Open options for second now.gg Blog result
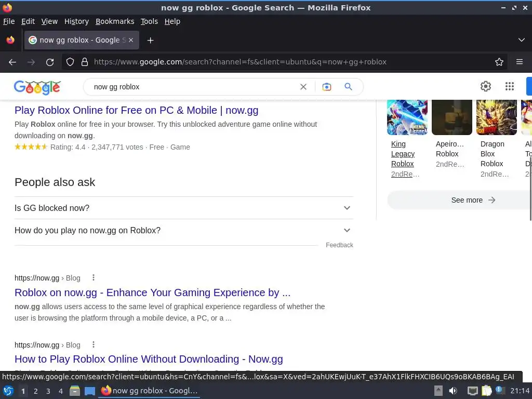This screenshot has height=399, width=532. 94,345
